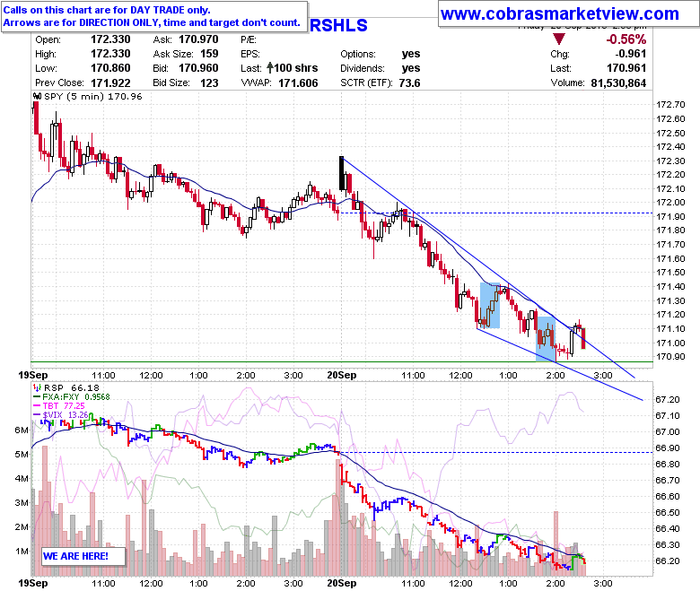Click the 20Sep date under SPY chart
This screenshot has height=591, width=700.
[x=342, y=375]
